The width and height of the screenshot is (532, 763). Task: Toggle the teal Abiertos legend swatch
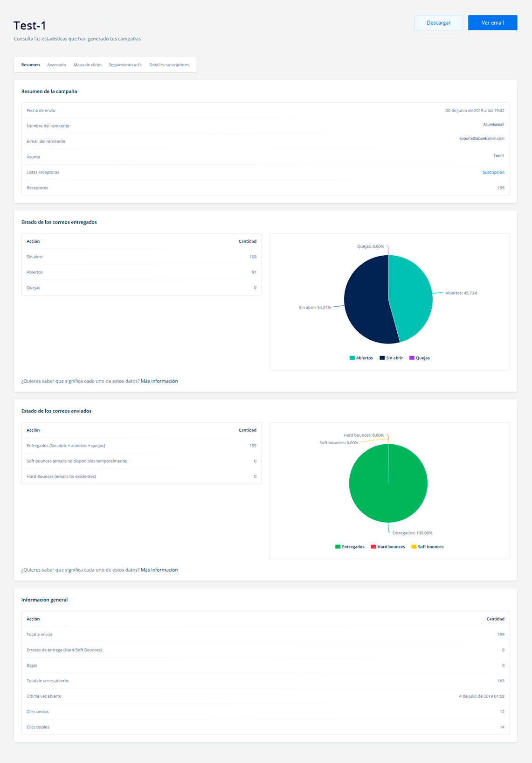(352, 358)
